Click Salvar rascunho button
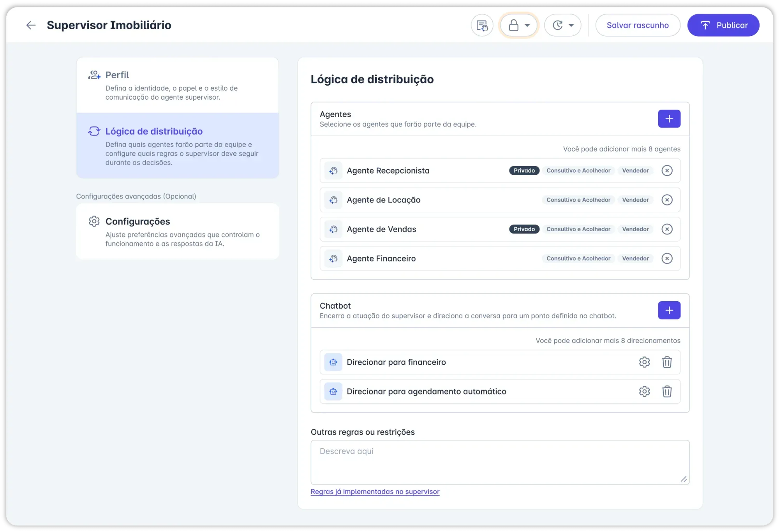The image size is (779, 532). pos(637,25)
